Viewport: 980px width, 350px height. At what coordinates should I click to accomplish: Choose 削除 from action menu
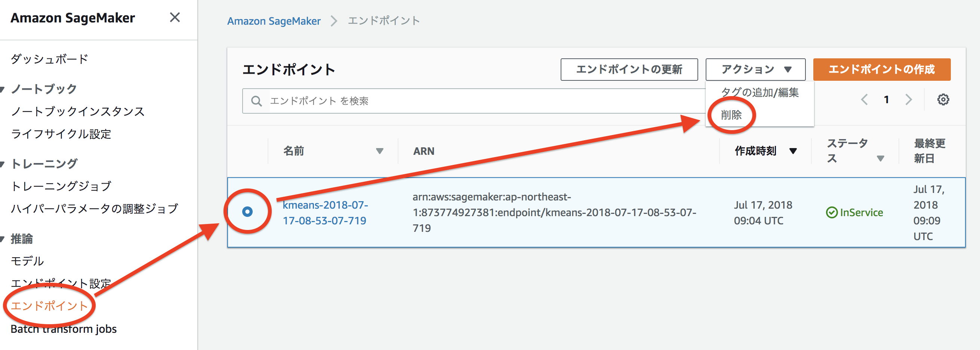pos(731,115)
